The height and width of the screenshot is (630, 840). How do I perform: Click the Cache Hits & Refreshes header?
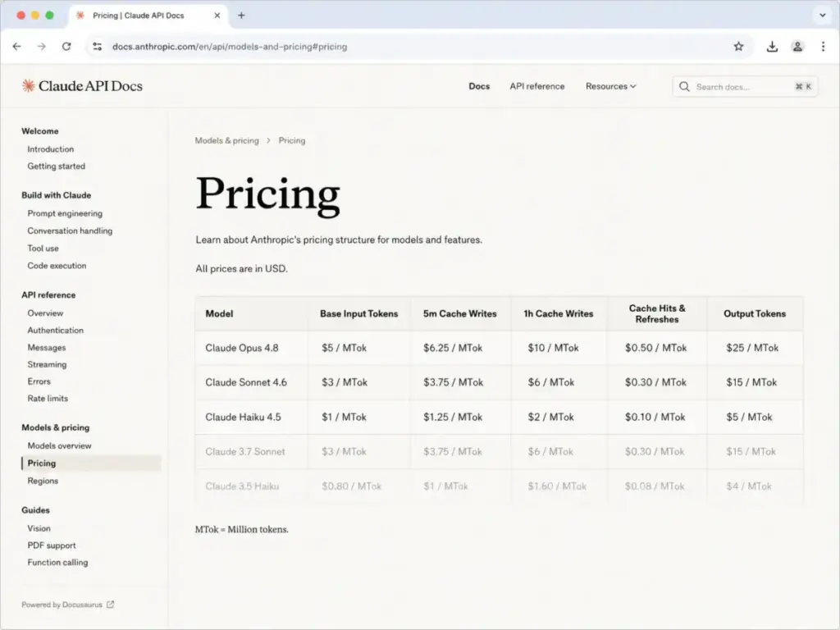pos(657,314)
